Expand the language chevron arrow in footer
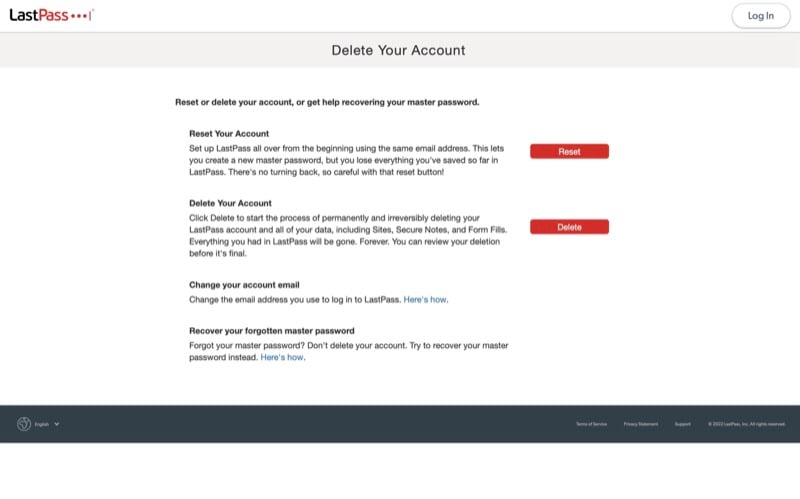The height and width of the screenshot is (499, 800). (x=57, y=424)
